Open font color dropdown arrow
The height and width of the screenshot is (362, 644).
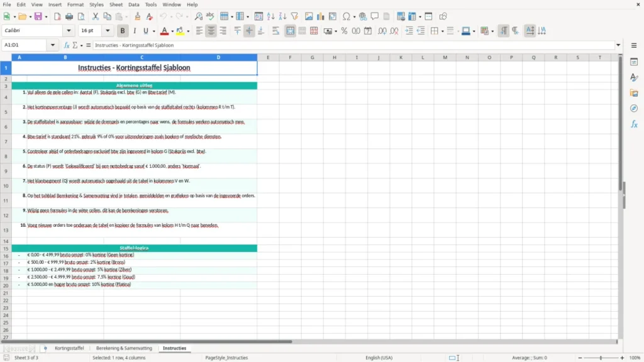(x=172, y=31)
